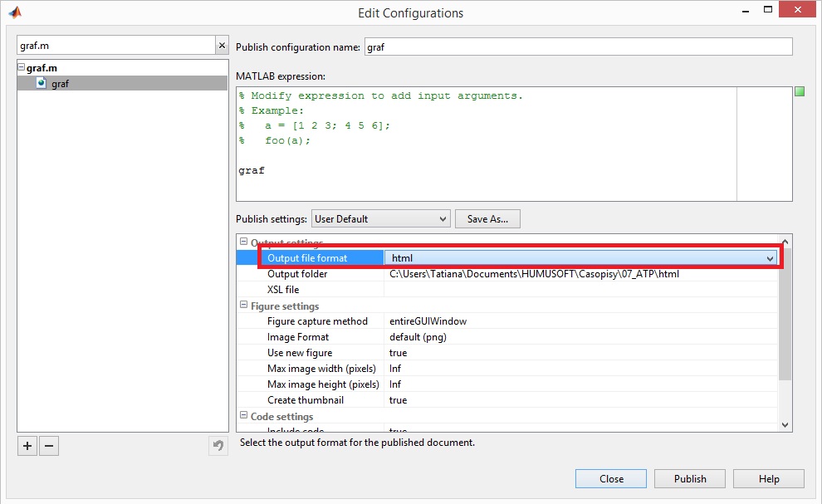Select the Output file format label
Screen dimensions: 822x504
(x=307, y=258)
